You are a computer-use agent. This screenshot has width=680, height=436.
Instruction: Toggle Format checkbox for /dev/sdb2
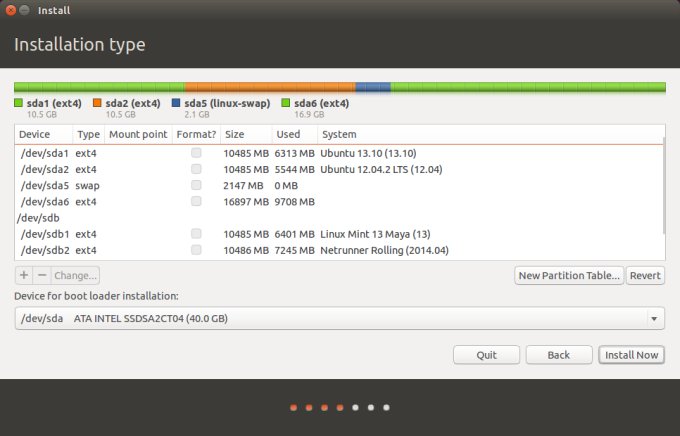click(x=196, y=250)
